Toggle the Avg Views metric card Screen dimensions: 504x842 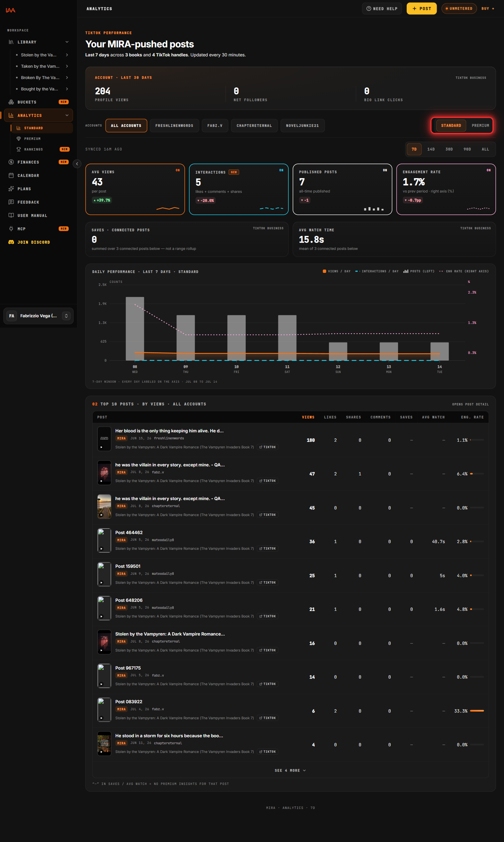click(x=135, y=189)
